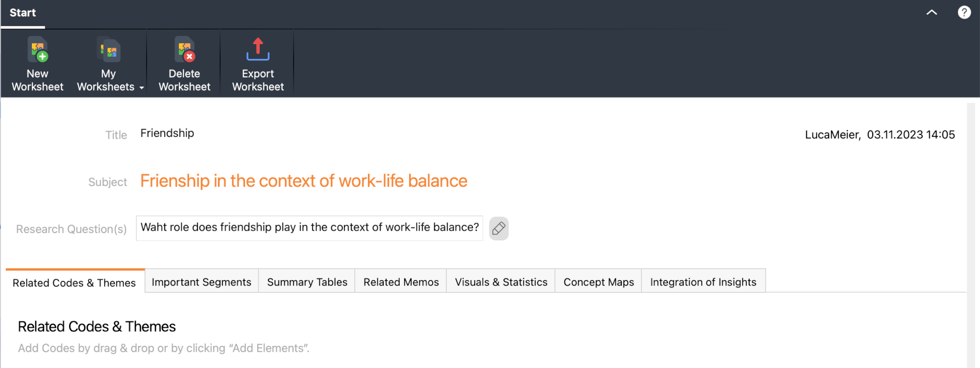Switch to the Important Segments tab
980x368 pixels.
[201, 282]
